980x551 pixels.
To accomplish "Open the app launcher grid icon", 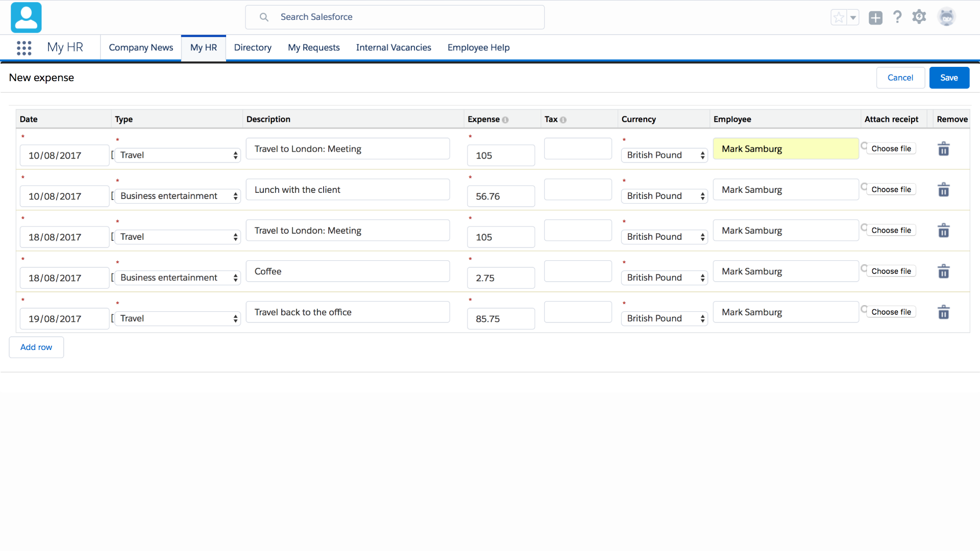I will (x=24, y=48).
